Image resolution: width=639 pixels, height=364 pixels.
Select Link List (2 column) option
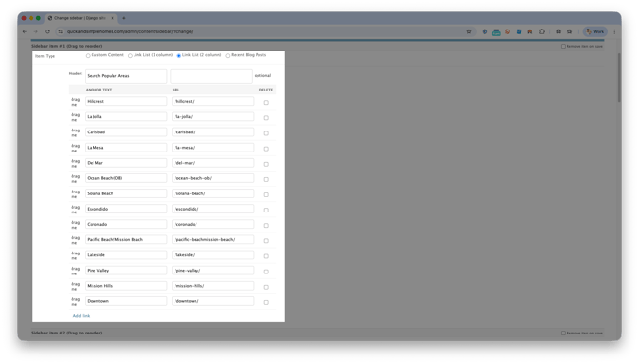pyautogui.click(x=179, y=56)
